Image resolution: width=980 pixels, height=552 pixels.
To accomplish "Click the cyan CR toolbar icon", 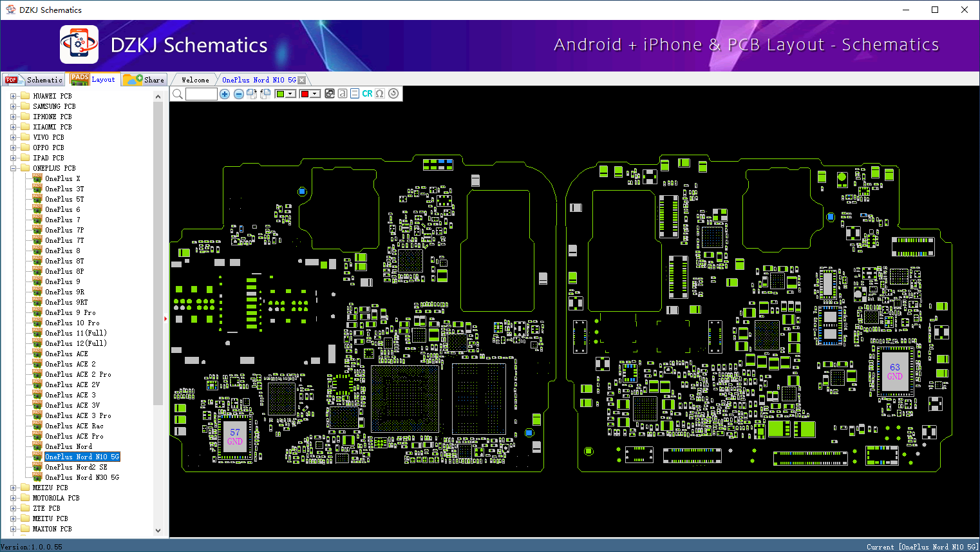I will pos(367,93).
